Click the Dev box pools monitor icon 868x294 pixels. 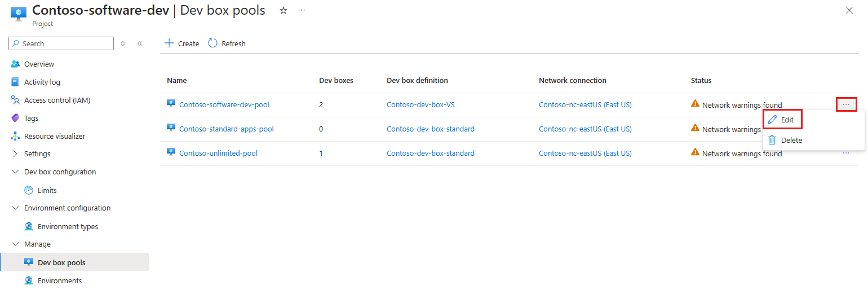click(x=29, y=262)
